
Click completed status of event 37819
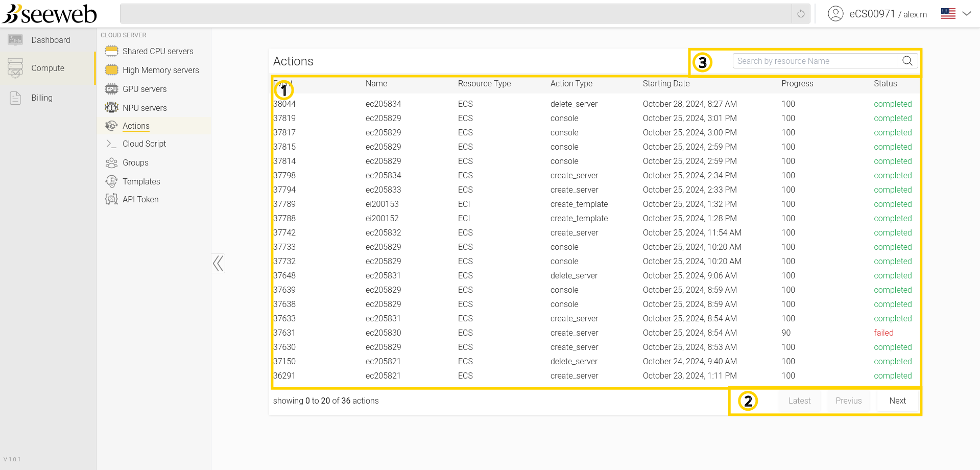[893, 118]
